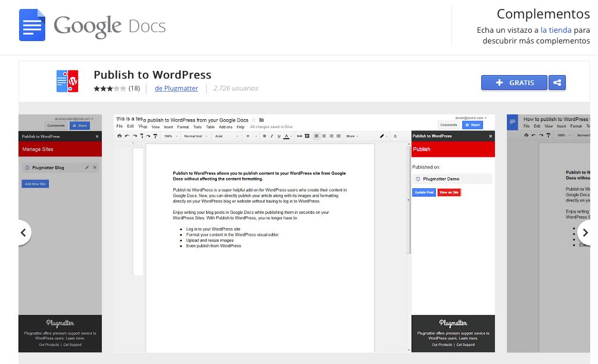The height and width of the screenshot is (364, 598).
Task: Open Tools menu in center screenshot
Action: click(x=197, y=127)
